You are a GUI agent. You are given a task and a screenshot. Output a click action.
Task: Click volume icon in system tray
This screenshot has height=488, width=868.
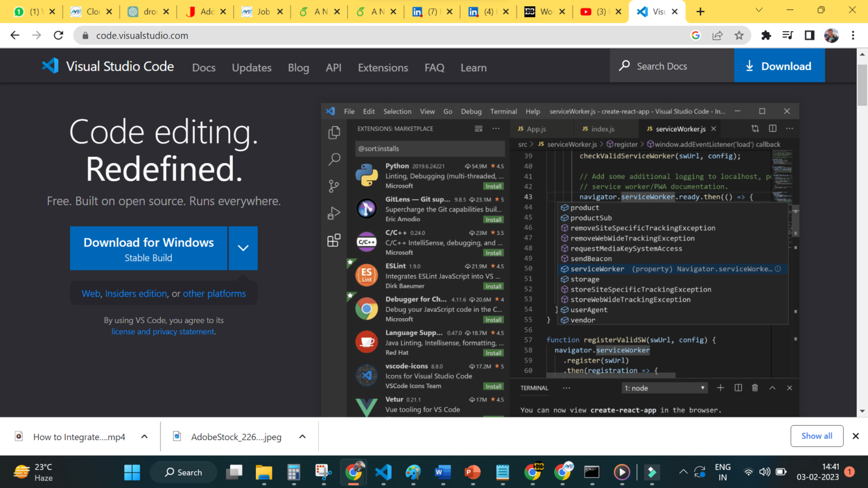765,472
